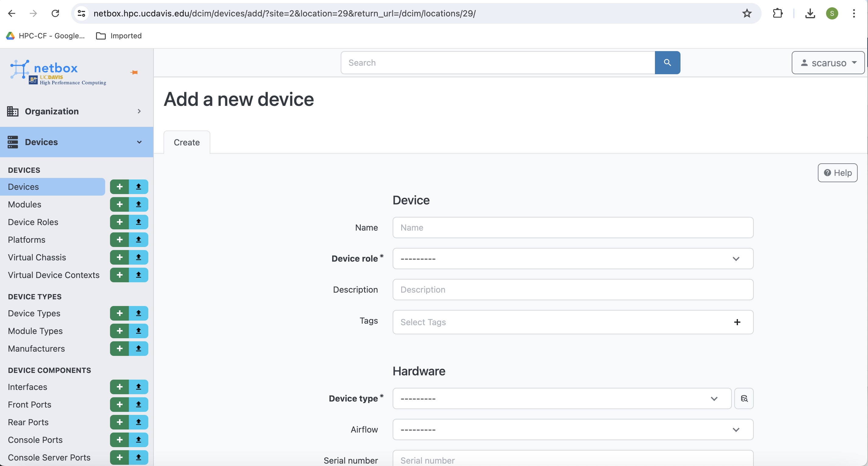Viewport: 868px width, 466px height.
Task: Click the import icon beside Manufacturers
Action: (x=138, y=348)
